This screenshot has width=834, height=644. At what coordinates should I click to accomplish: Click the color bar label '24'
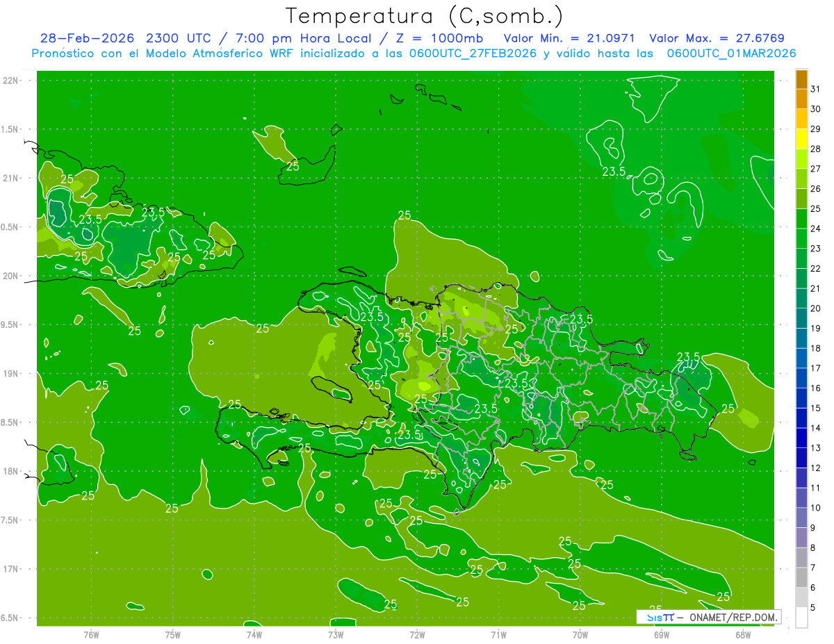click(815, 229)
